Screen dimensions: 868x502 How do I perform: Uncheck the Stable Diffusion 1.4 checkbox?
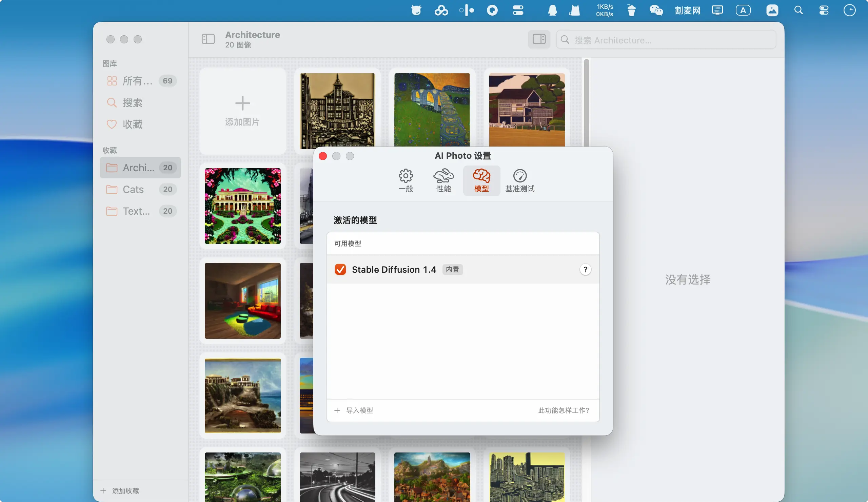[340, 269]
